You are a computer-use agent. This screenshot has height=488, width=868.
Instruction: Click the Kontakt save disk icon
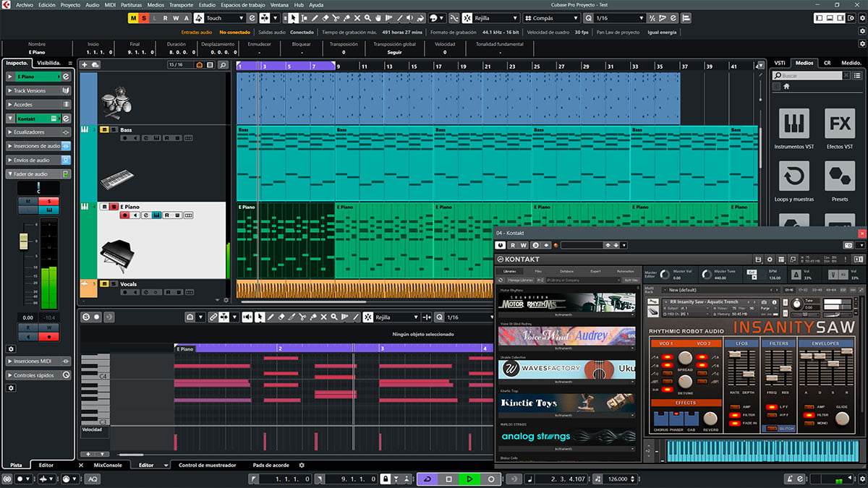(x=757, y=259)
